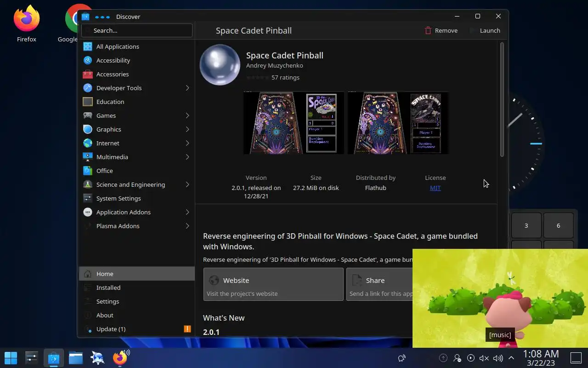Click the All Applications category icon
Viewport: 588px width, 368px height.
(88, 46)
